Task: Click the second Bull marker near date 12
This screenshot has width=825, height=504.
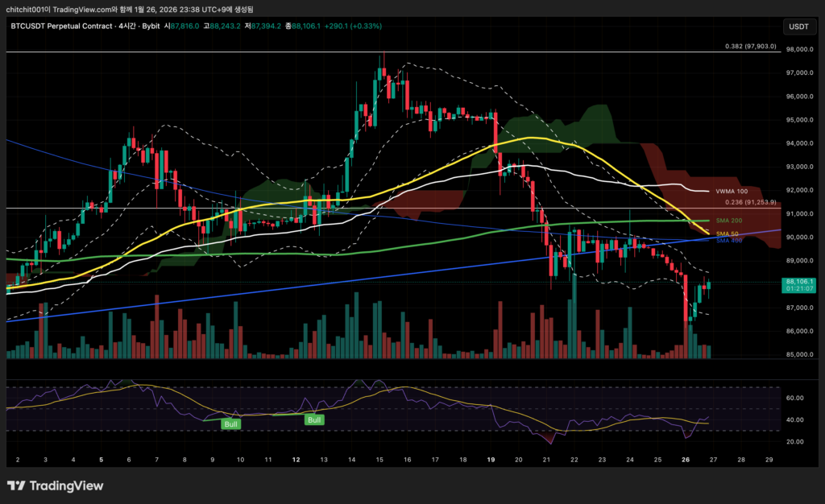Action: (x=314, y=419)
